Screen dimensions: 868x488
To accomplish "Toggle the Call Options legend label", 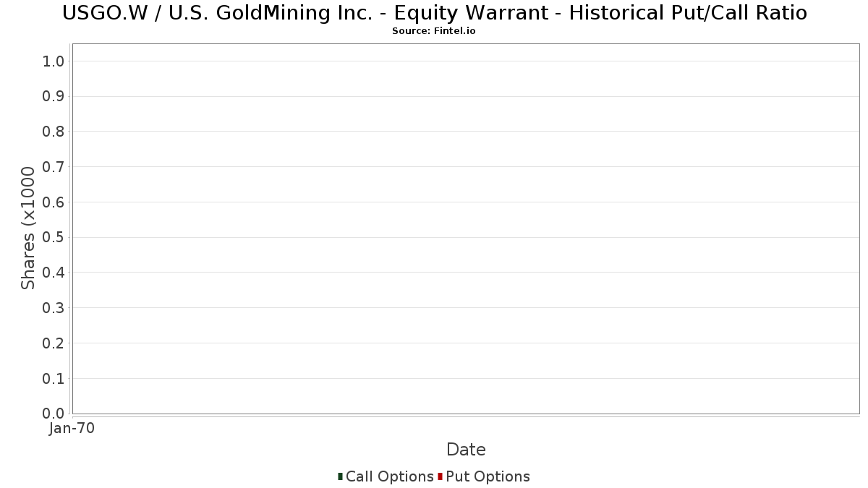I will click(x=390, y=476).
